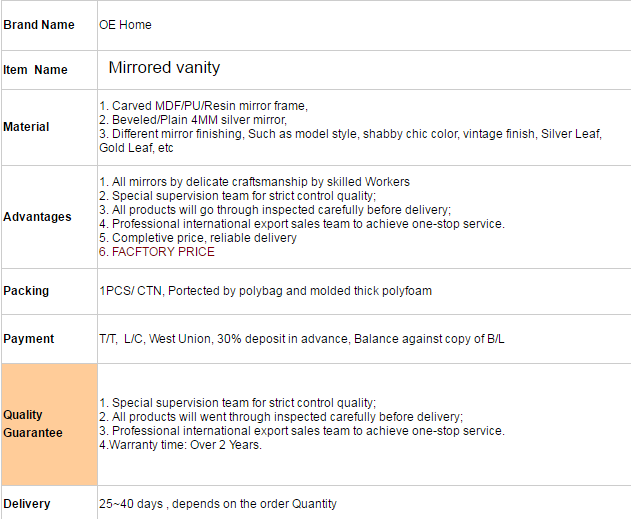This screenshot has height=519, width=631.
Task: Select the OE Home brand text
Action: 125,25
